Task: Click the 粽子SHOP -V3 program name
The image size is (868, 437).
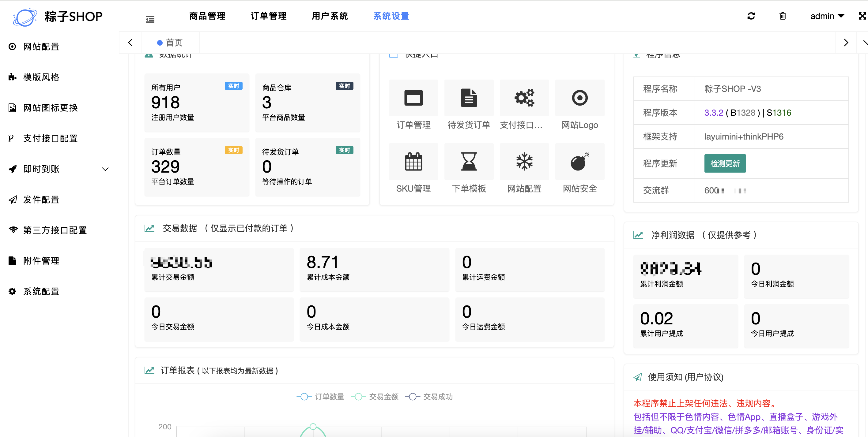Action: [733, 89]
